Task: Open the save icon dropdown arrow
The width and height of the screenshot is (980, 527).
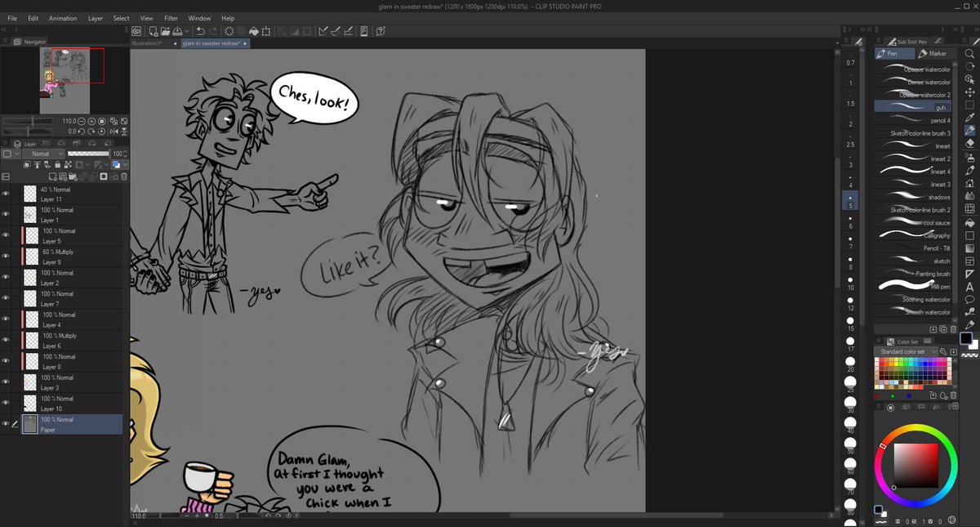Action: pos(187,31)
